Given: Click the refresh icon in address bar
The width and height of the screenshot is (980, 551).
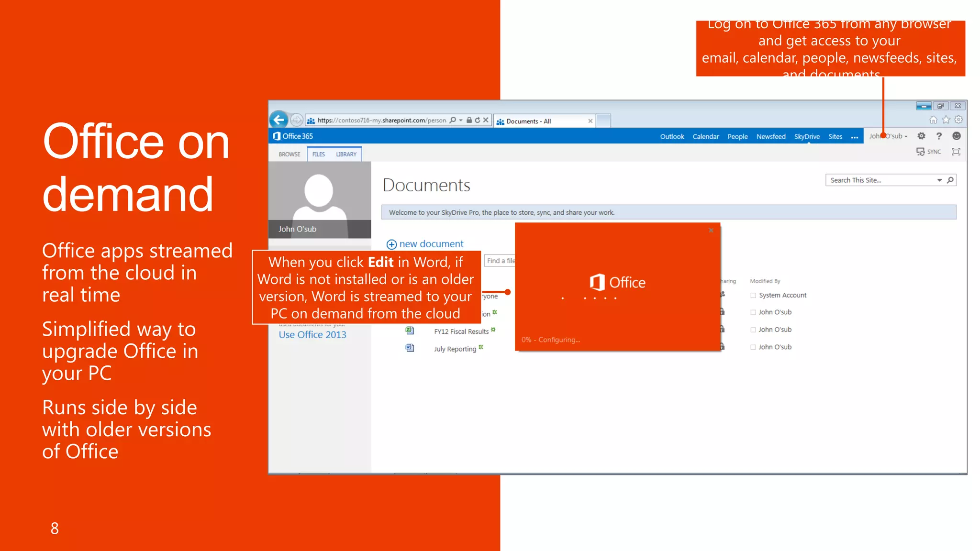Looking at the screenshot, I should tap(478, 120).
